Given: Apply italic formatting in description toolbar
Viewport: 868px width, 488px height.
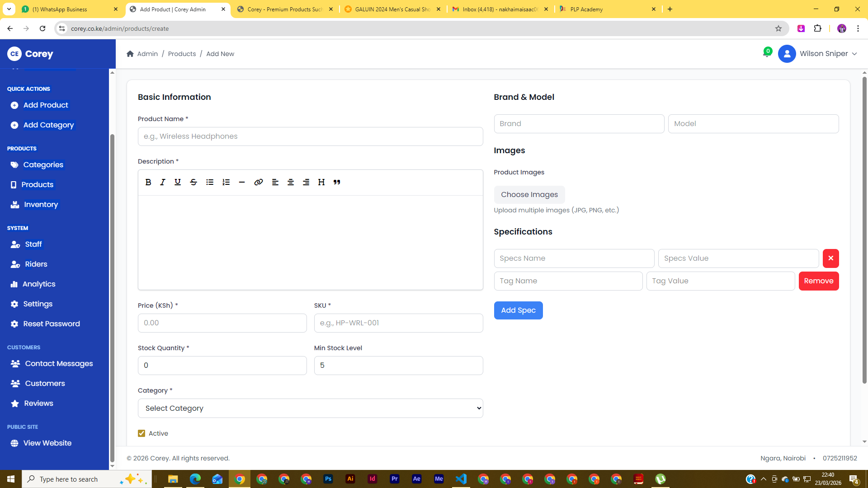Looking at the screenshot, I should tap(163, 182).
